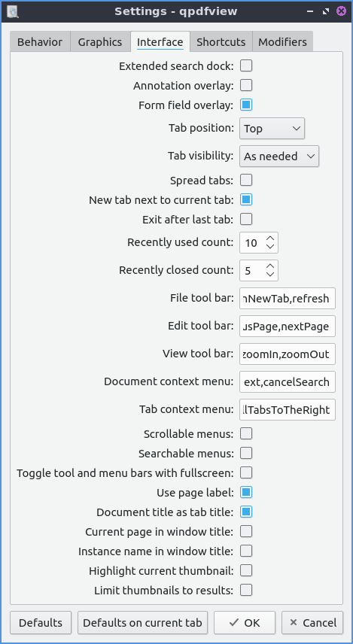
Task: Confirm settings with the OK button
Action: [x=245, y=623]
